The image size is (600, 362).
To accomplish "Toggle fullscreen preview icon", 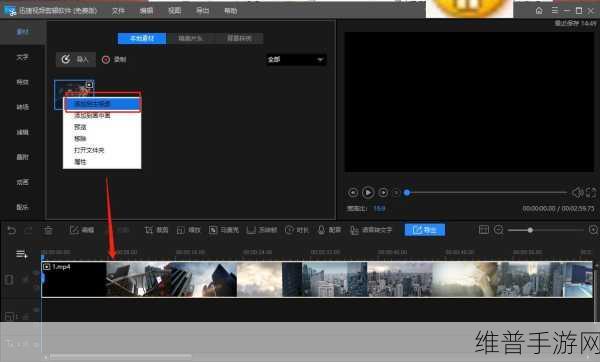I will coord(591,192).
